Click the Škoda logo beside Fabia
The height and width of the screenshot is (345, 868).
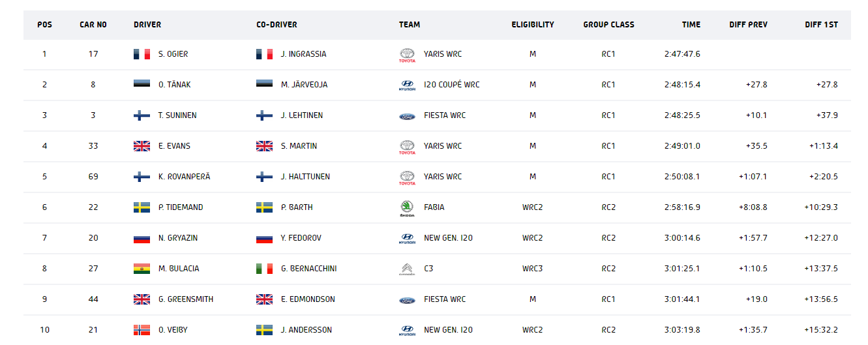[x=407, y=208]
